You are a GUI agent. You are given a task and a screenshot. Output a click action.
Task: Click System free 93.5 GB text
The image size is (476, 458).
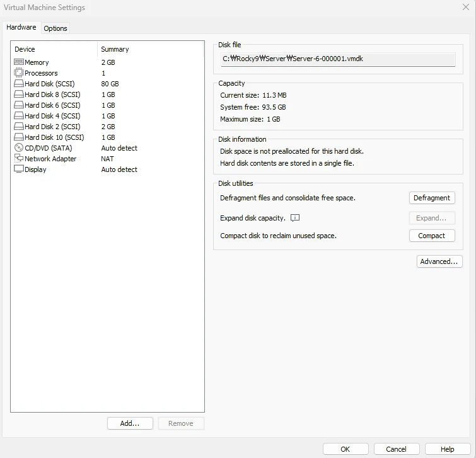coord(253,107)
